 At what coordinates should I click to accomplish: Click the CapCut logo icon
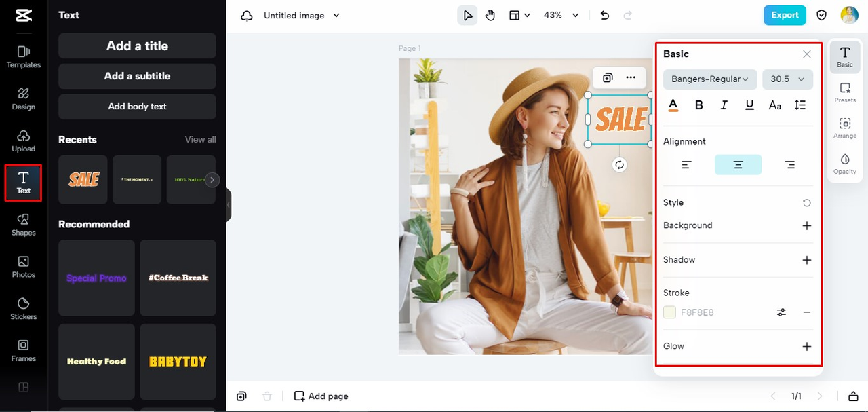tap(23, 14)
